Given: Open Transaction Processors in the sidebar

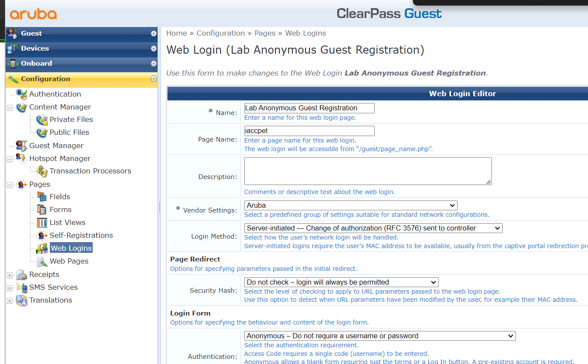Looking at the screenshot, I should (91, 171).
